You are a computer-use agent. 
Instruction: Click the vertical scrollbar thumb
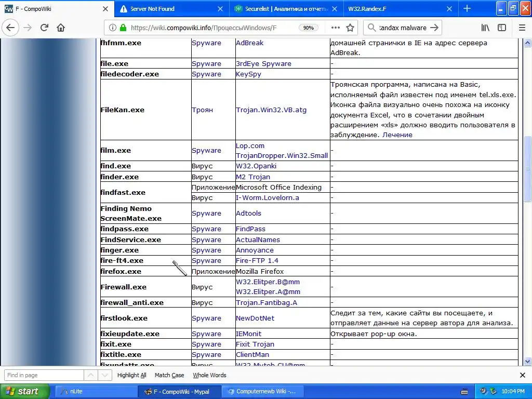527,169
